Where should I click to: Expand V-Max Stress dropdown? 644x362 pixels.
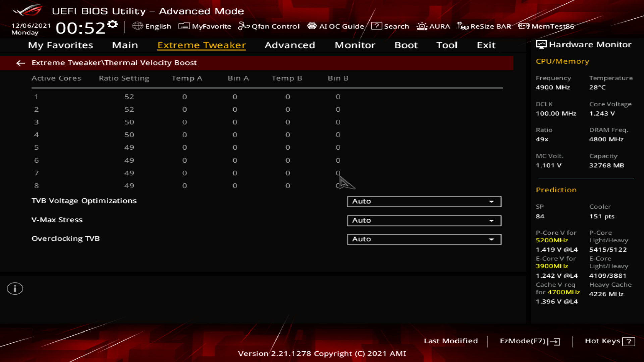(424, 220)
